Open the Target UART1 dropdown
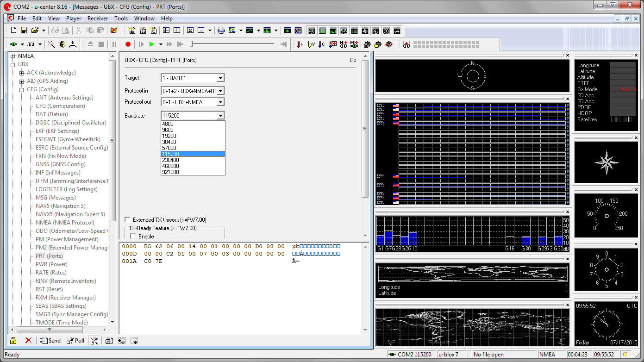The height and width of the screenshot is (362, 644). tap(220, 78)
